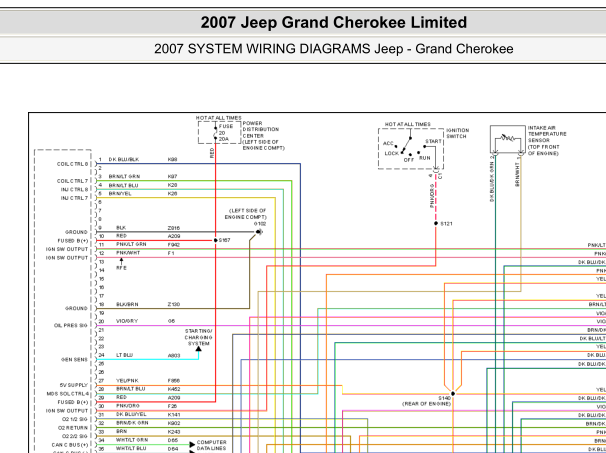Viewport: 606px width, 453px height.
Task: Click the 'MDS SOL CTRL 4' pin label
Action: point(68,394)
